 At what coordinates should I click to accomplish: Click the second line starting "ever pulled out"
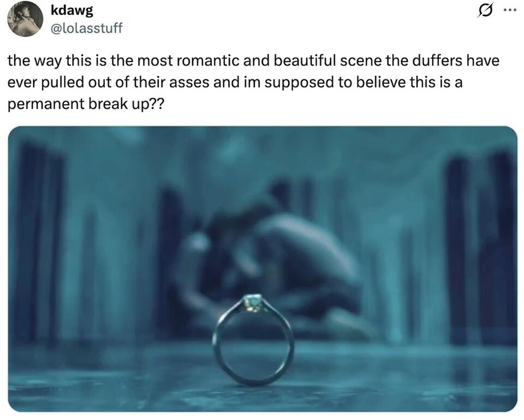coord(235,82)
